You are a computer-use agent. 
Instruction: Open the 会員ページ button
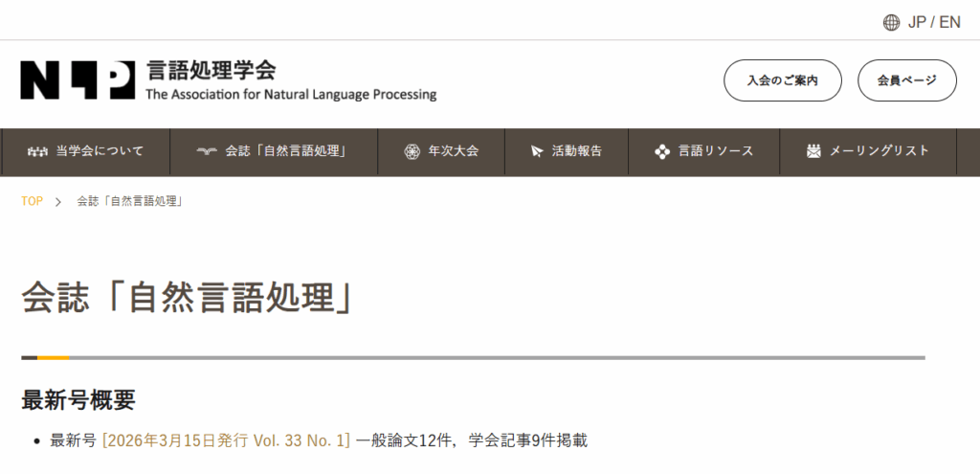coord(906,80)
